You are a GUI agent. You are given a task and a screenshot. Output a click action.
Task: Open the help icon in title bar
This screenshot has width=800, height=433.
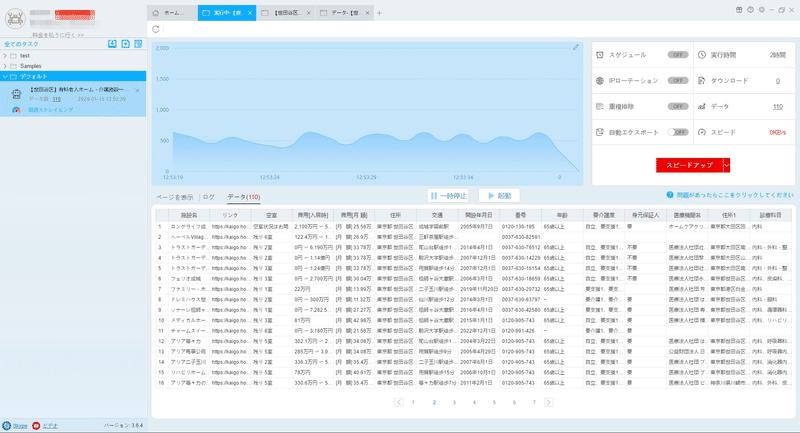[x=750, y=10]
